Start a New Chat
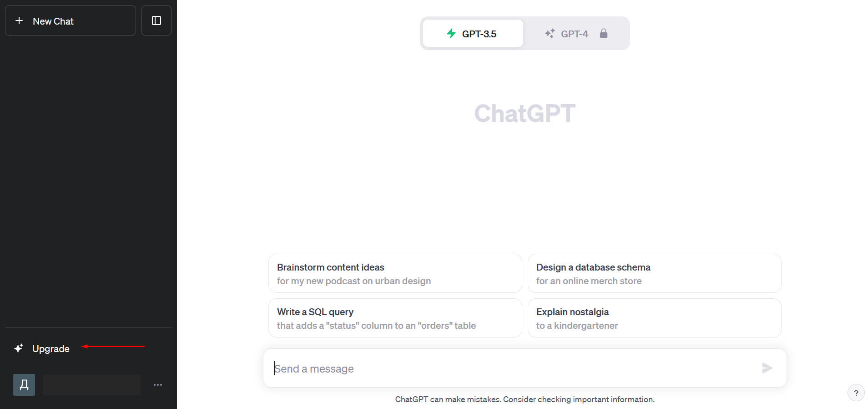 (x=71, y=20)
